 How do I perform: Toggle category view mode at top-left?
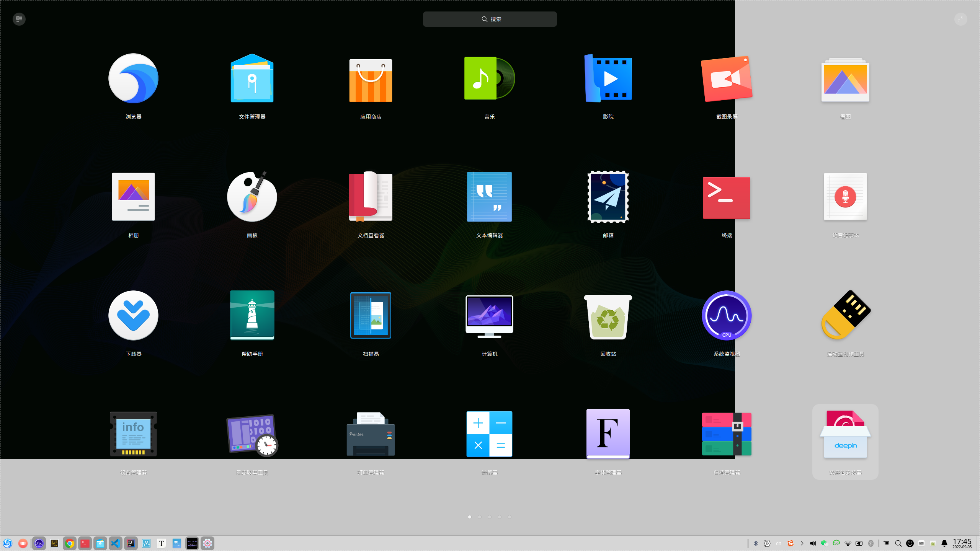pyautogui.click(x=19, y=19)
